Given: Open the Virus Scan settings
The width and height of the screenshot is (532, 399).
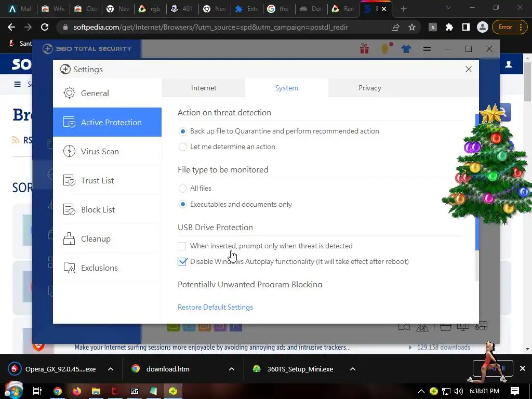Looking at the screenshot, I should pos(107,151).
